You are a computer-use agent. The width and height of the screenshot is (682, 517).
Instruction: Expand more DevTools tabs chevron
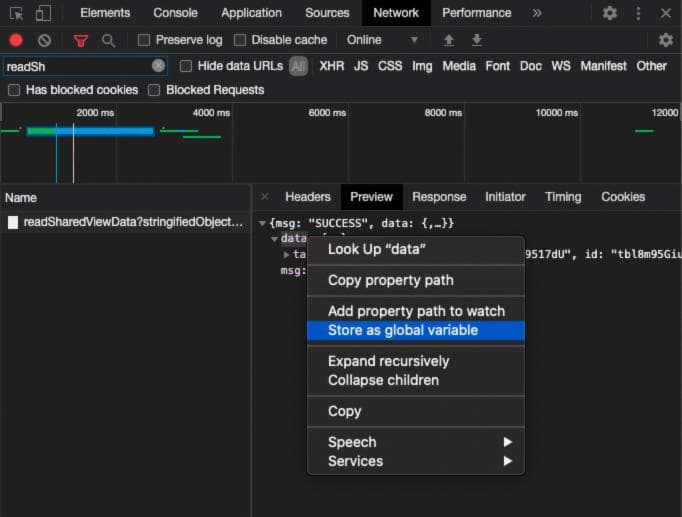tap(537, 13)
